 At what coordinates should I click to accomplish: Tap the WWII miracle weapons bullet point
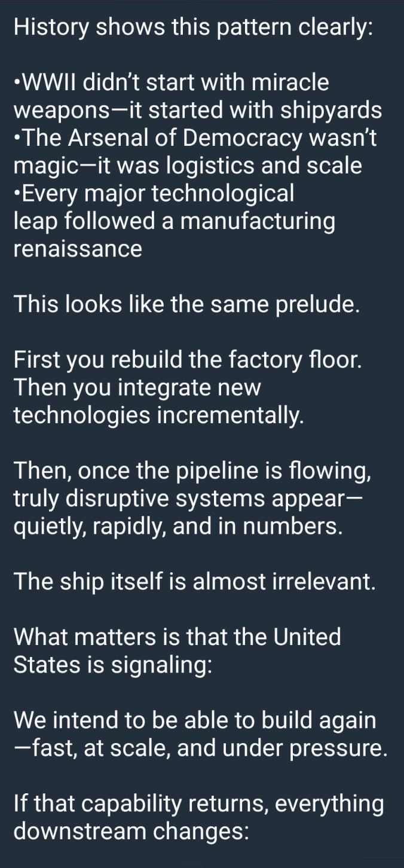pyautogui.click(x=172, y=83)
